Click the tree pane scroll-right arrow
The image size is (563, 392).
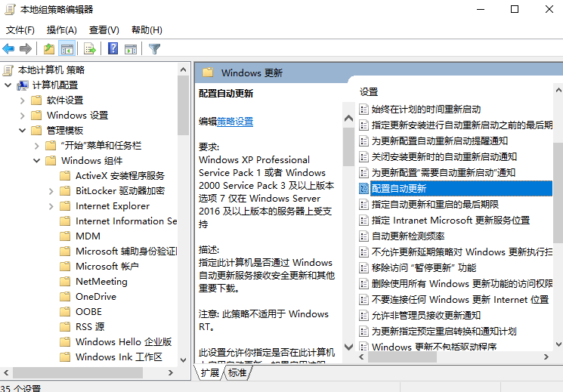pyautogui.click(x=171, y=373)
